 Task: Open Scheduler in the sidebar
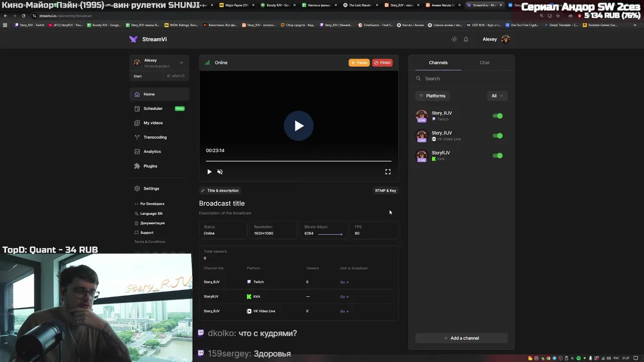pos(159,109)
